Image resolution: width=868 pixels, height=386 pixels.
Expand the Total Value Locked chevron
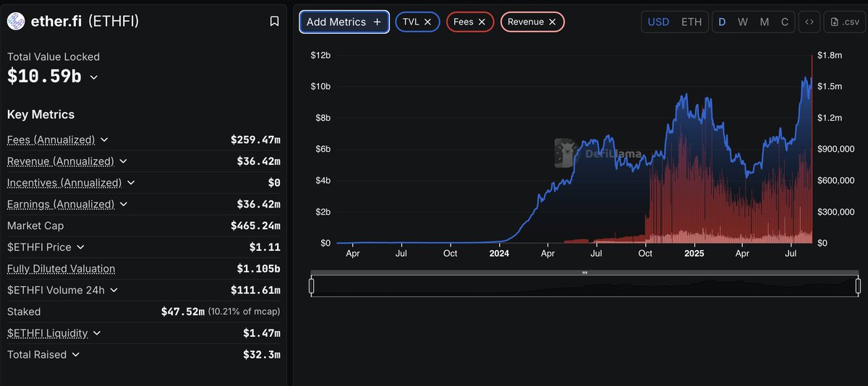point(93,77)
